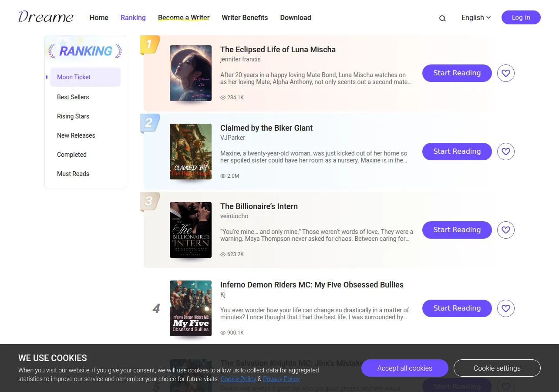Screen dimensions: 559x392
Task: Click the 623.2K view count
Action: [x=232, y=254]
